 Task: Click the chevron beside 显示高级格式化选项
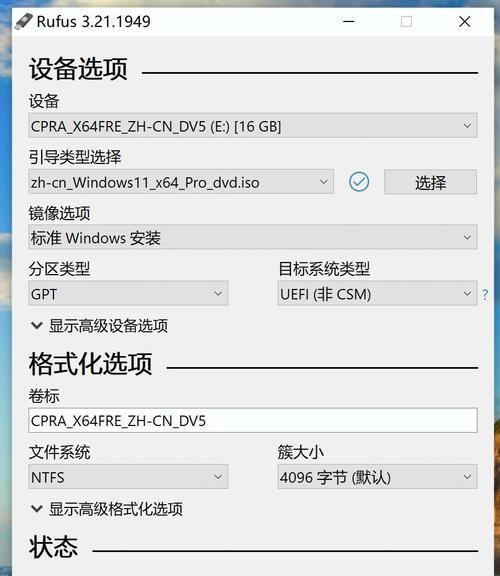pyautogui.click(x=37, y=509)
